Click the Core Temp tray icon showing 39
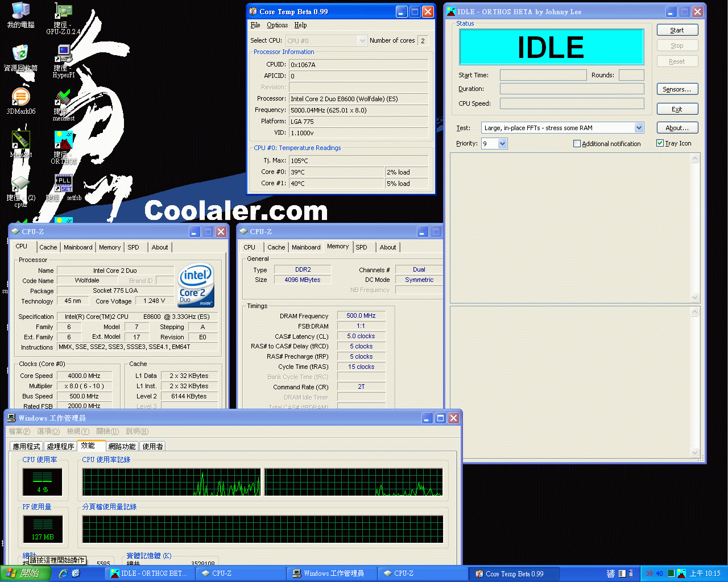Viewport: 728px width, 582px height. click(x=650, y=573)
